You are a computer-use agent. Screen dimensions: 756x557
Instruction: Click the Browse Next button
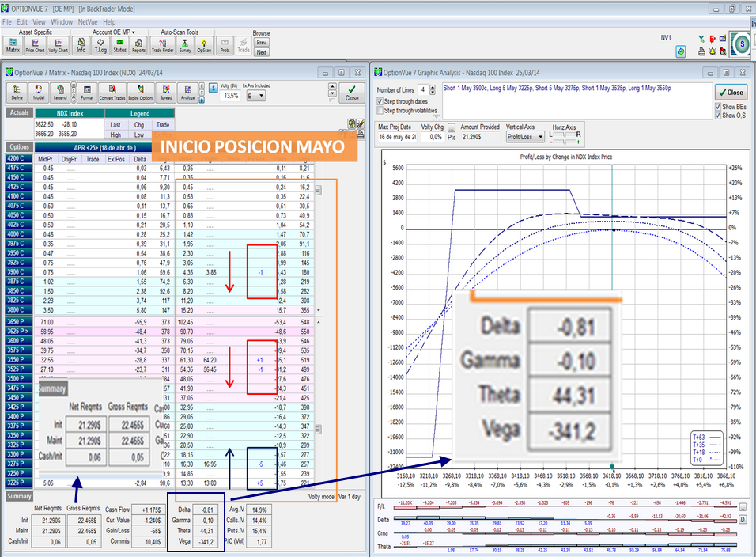tap(261, 52)
